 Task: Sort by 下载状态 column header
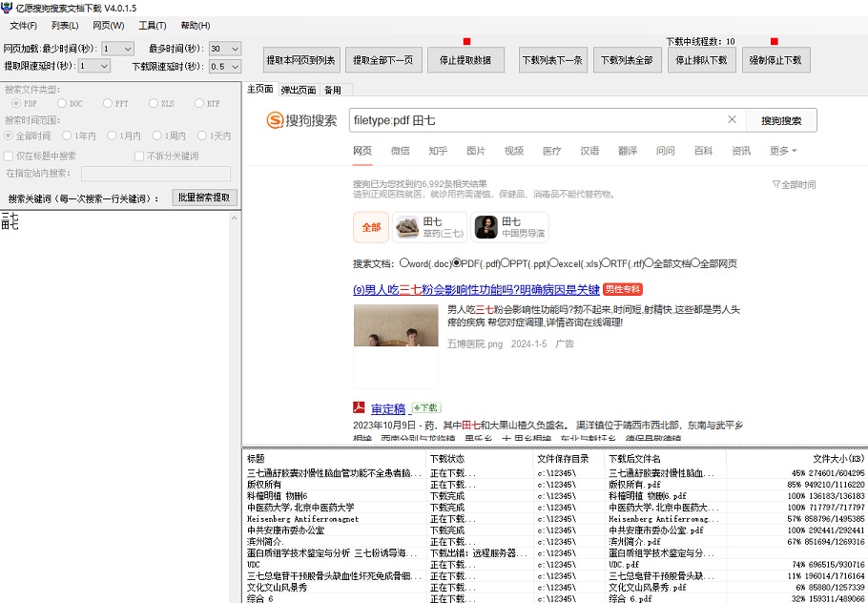[x=481, y=459]
